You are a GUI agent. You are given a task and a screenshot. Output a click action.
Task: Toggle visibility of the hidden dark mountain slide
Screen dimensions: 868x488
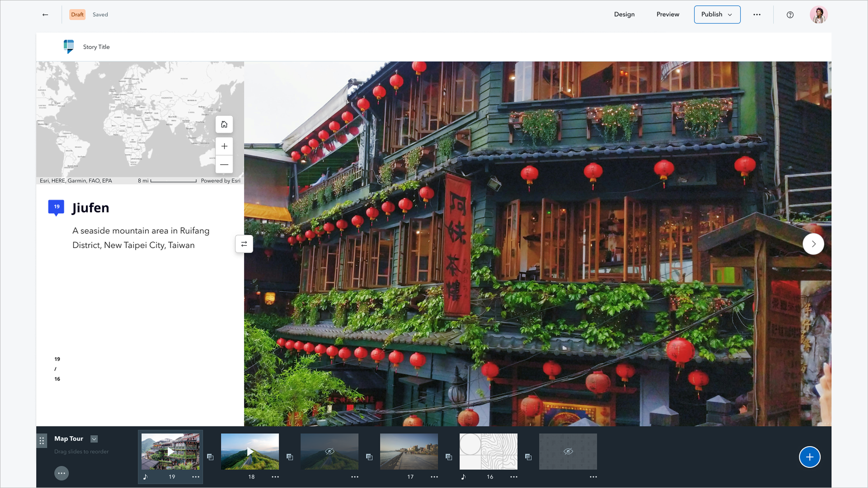tap(329, 451)
